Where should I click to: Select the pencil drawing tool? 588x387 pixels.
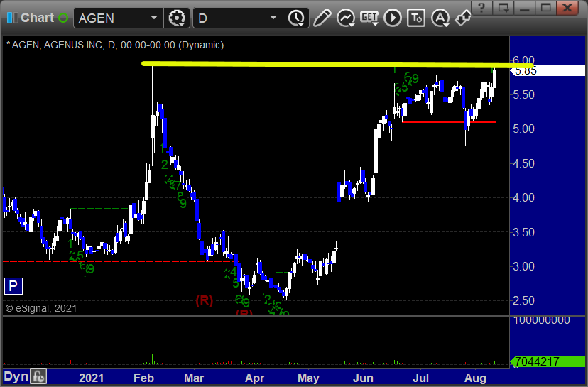click(322, 18)
